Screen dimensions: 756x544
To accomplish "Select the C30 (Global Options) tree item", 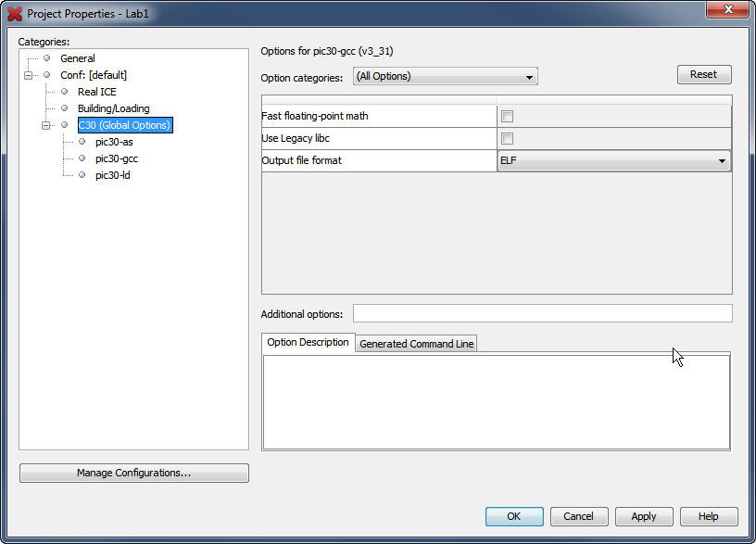I will [127, 125].
